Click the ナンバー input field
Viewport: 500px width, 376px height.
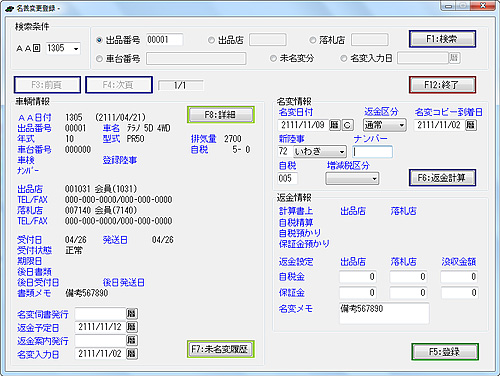coord(372,152)
